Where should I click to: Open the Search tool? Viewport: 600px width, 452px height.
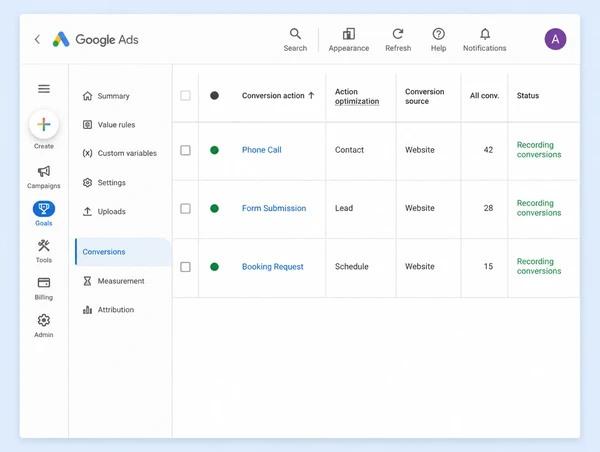pyautogui.click(x=295, y=40)
